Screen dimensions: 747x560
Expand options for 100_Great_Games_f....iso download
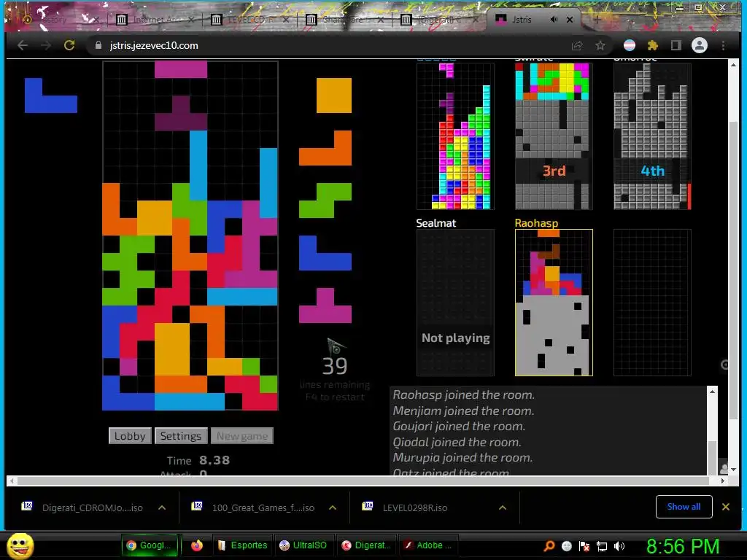click(x=333, y=507)
